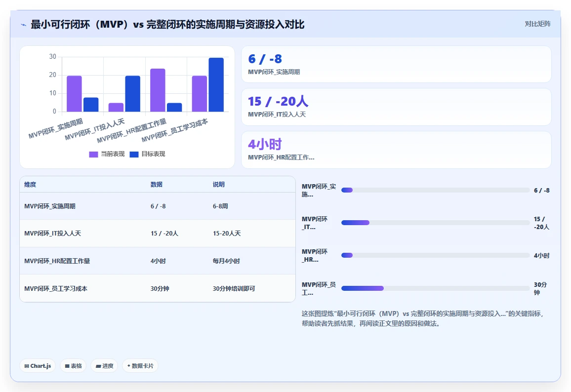The width and height of the screenshot is (571, 392).
Task: Click the purple HR配置工作量 current bar
Action: pyautogui.click(x=158, y=90)
